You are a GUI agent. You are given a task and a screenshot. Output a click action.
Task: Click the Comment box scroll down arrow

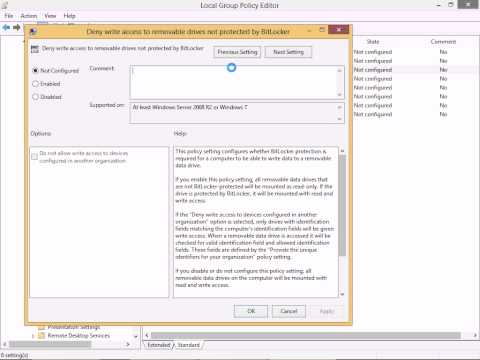pos(339,95)
